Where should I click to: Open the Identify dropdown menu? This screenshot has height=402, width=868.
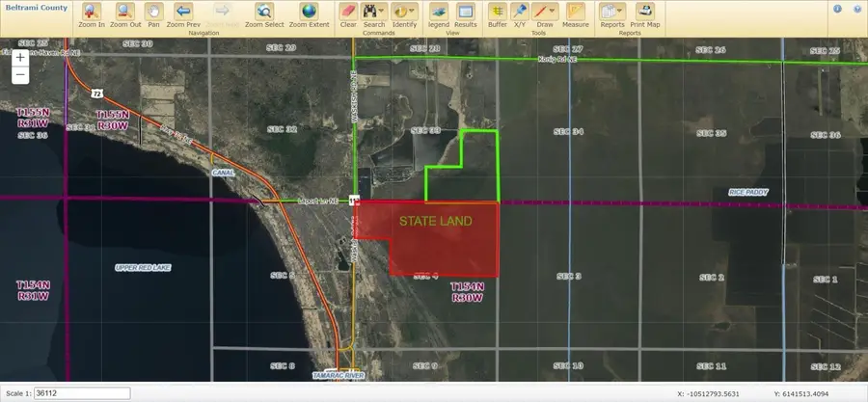(413, 12)
